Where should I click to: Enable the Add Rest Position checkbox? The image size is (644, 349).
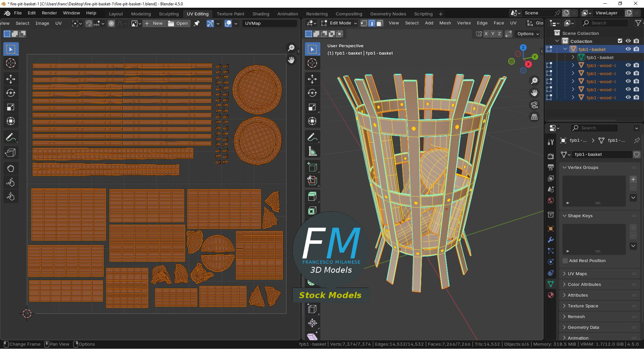[565, 261]
